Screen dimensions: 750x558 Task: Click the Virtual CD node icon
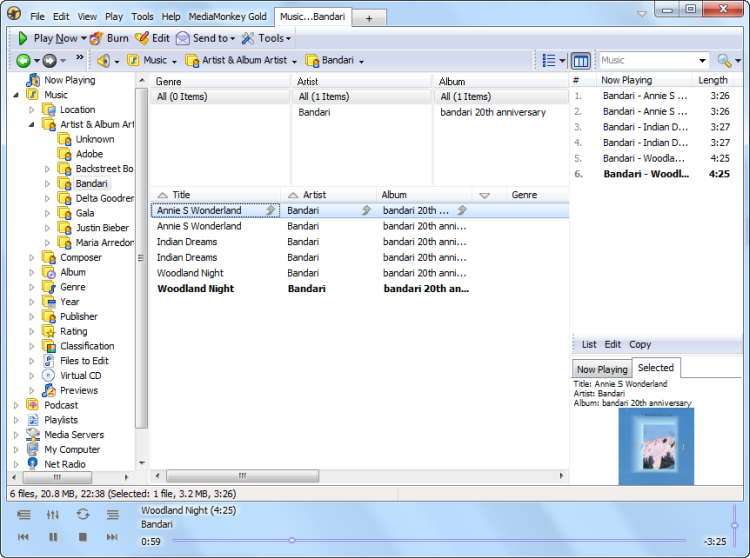pos(48,375)
